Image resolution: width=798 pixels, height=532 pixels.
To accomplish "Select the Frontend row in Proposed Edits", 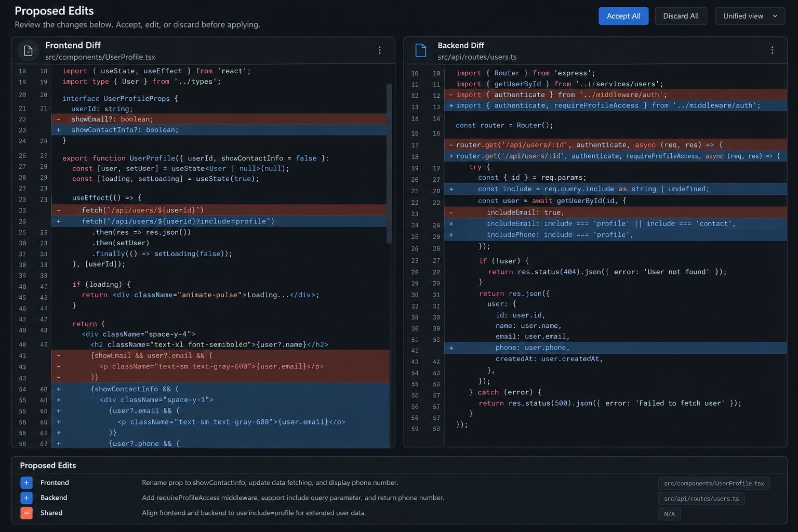I will pyautogui.click(x=399, y=483).
